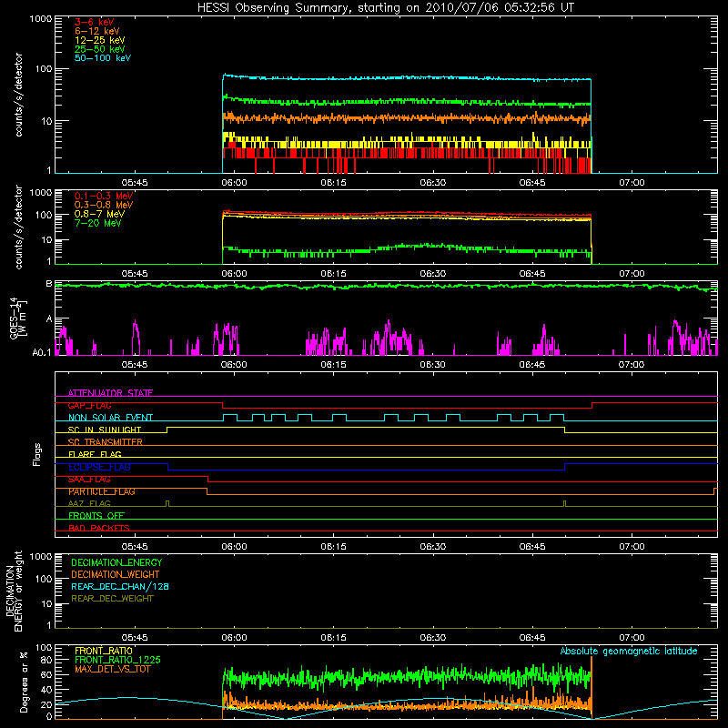The image size is (728, 728).
Task: Click the '0.8-7 MeV' legend entry
Action: [99, 214]
